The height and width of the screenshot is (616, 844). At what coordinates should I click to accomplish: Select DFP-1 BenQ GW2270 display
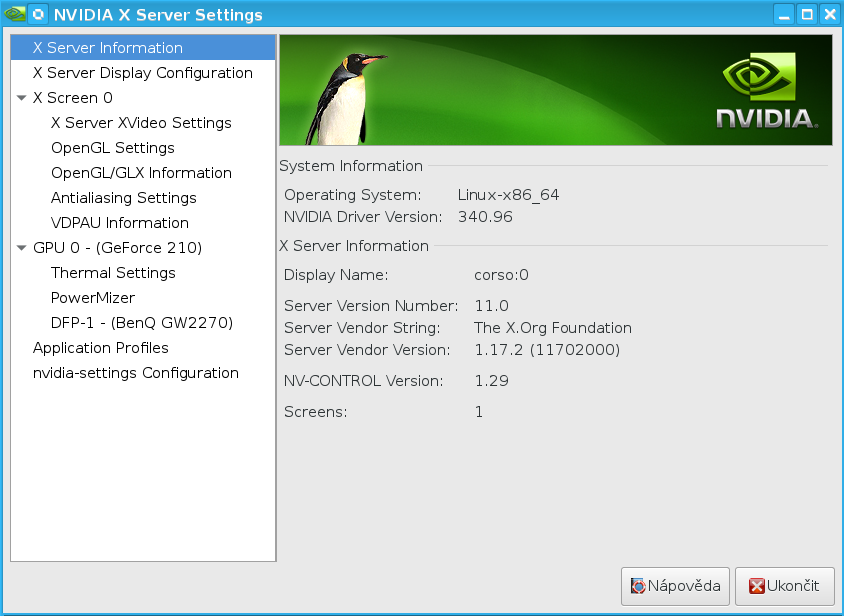(x=141, y=323)
